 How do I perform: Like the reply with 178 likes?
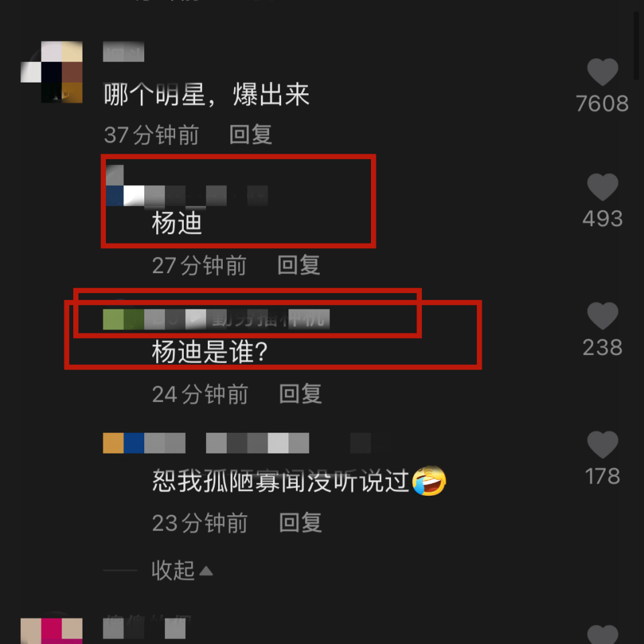(x=602, y=444)
